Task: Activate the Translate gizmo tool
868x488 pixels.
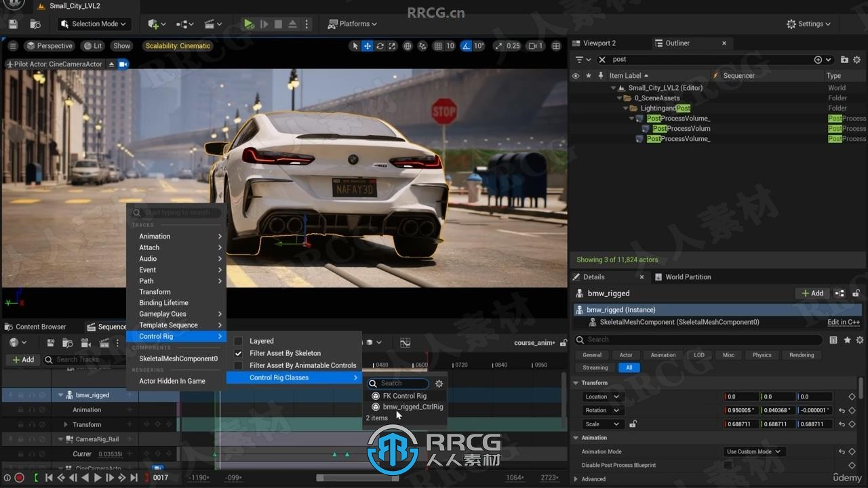Action: tap(368, 46)
